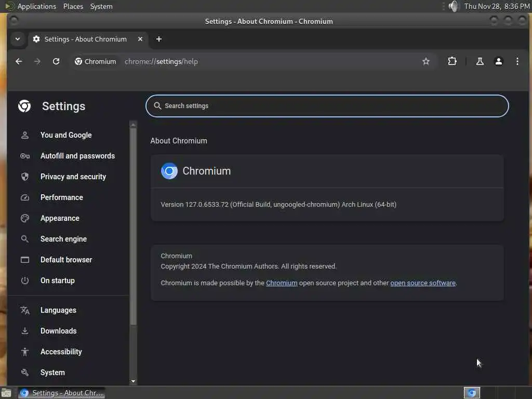Open a new tab with plus button
This screenshot has width=532, height=399.
(x=159, y=39)
